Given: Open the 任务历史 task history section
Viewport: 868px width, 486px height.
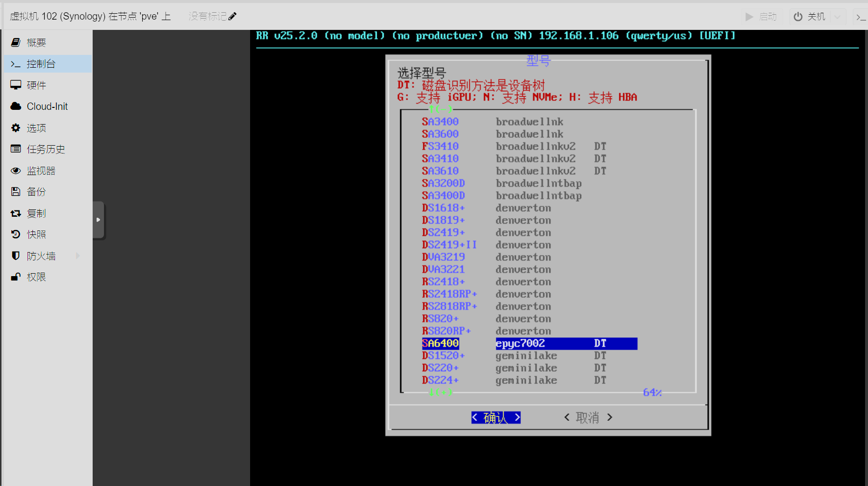Looking at the screenshot, I should pyautogui.click(x=48, y=149).
